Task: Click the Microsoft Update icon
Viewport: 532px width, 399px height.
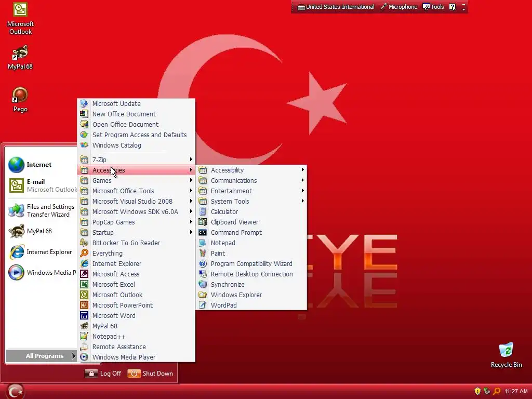Action: (84, 103)
